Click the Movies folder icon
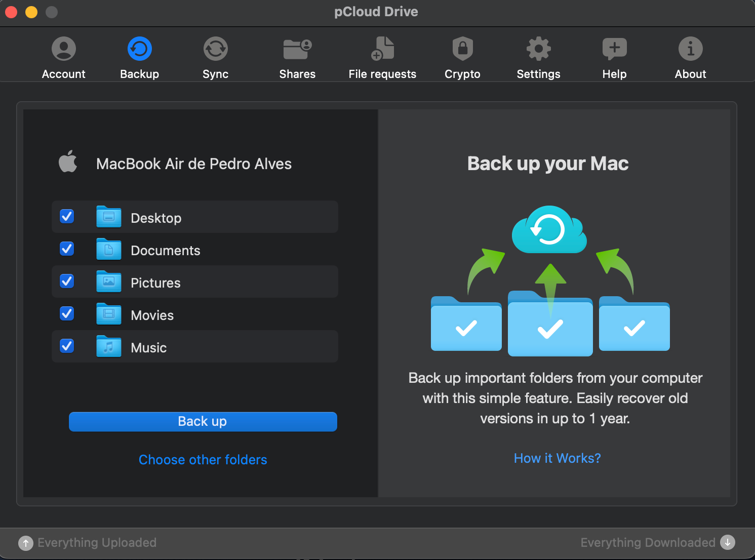The image size is (755, 560). pyautogui.click(x=109, y=314)
